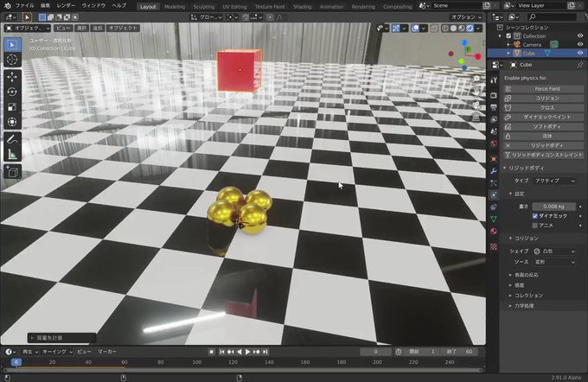
Task: Open the World properties tab
Action: [x=494, y=143]
